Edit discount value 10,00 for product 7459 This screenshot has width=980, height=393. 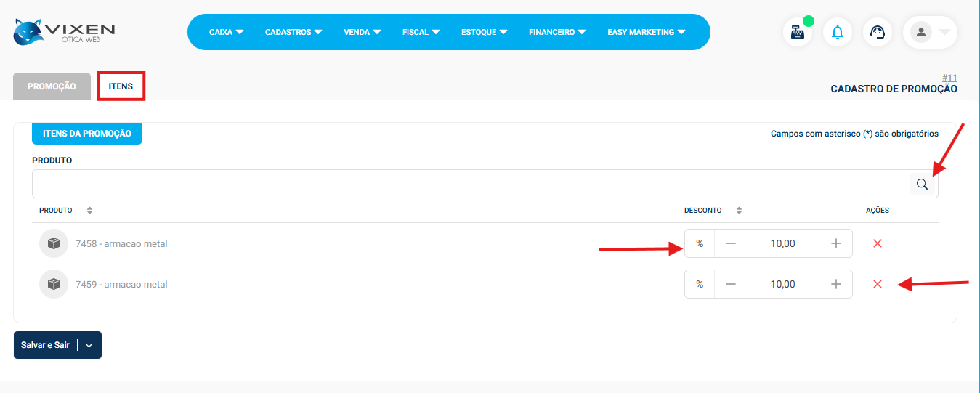(782, 284)
